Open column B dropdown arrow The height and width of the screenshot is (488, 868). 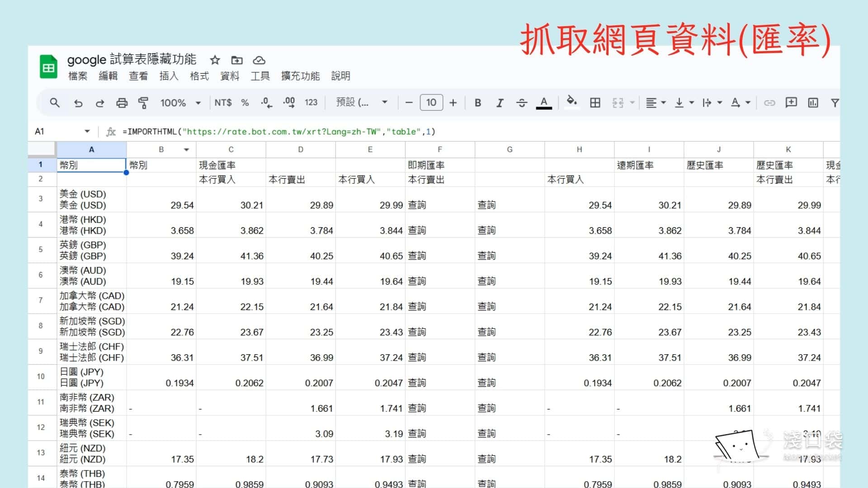click(186, 150)
